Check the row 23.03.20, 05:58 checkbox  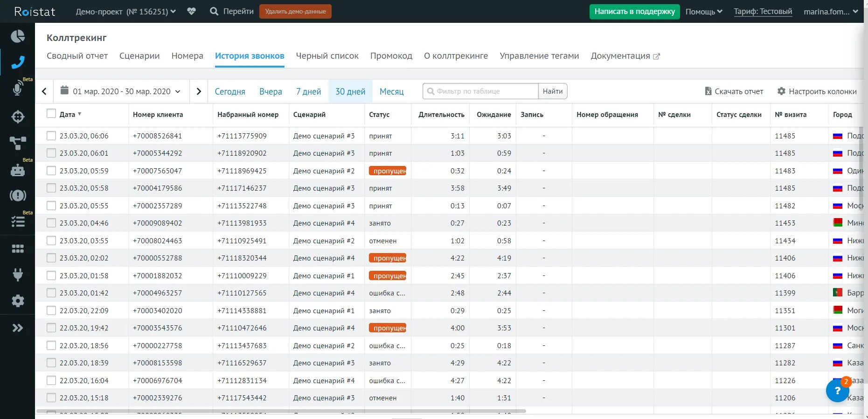click(x=51, y=188)
